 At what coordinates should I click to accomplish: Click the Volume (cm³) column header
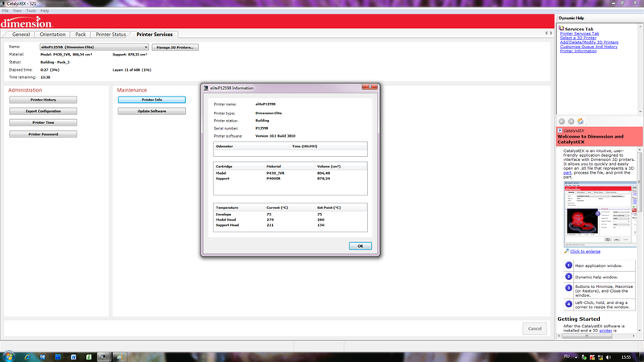pos(328,167)
